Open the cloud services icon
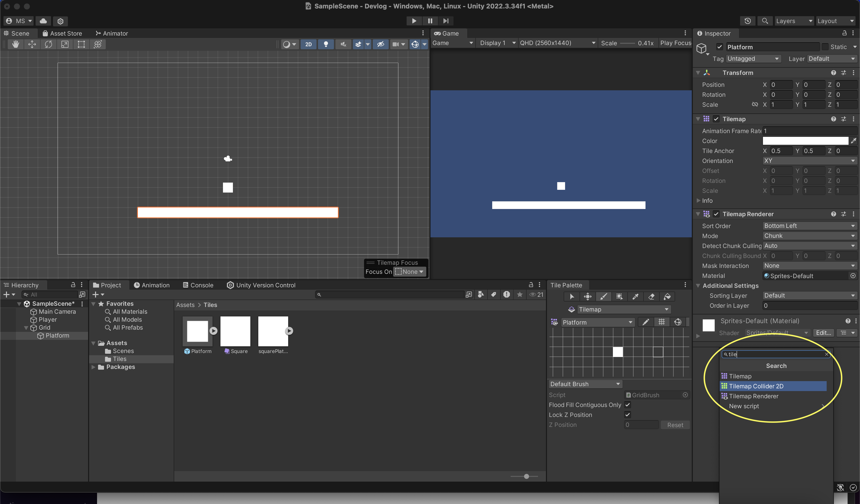Image resolution: width=860 pixels, height=504 pixels. pyautogui.click(x=43, y=21)
